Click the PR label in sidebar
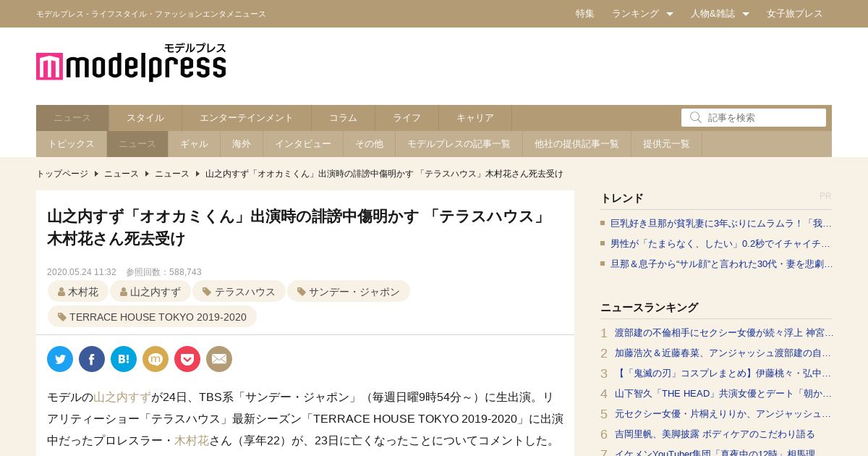Screen dimensions: 868x456 825,196
